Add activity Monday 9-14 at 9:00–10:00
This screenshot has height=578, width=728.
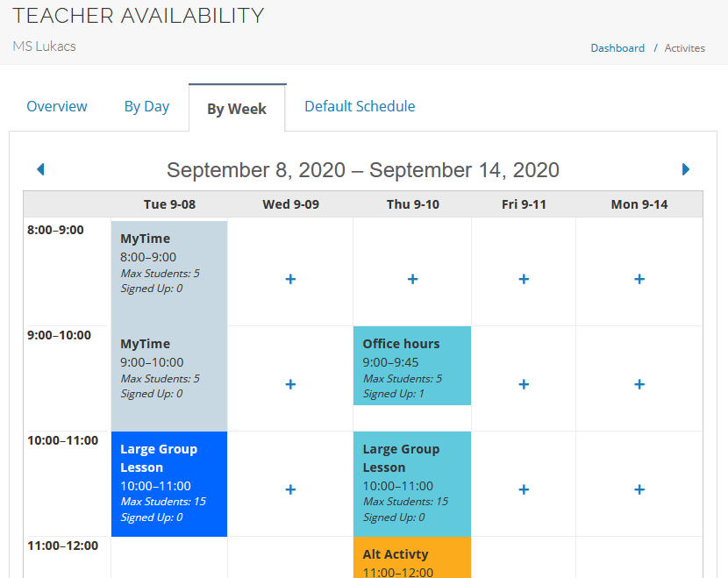pos(639,384)
